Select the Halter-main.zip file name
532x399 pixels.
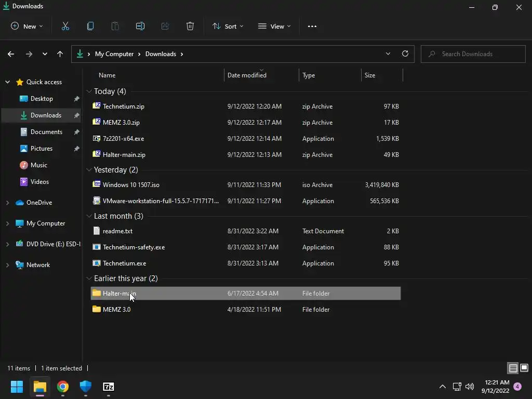click(x=124, y=154)
